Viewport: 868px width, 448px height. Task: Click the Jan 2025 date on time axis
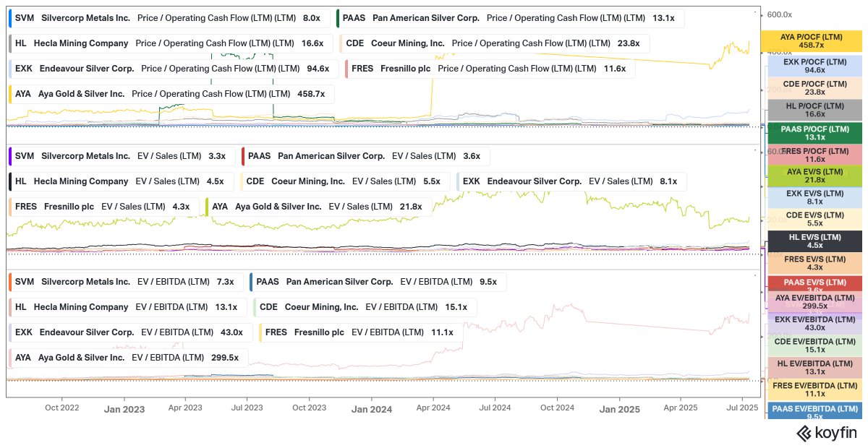pos(619,409)
